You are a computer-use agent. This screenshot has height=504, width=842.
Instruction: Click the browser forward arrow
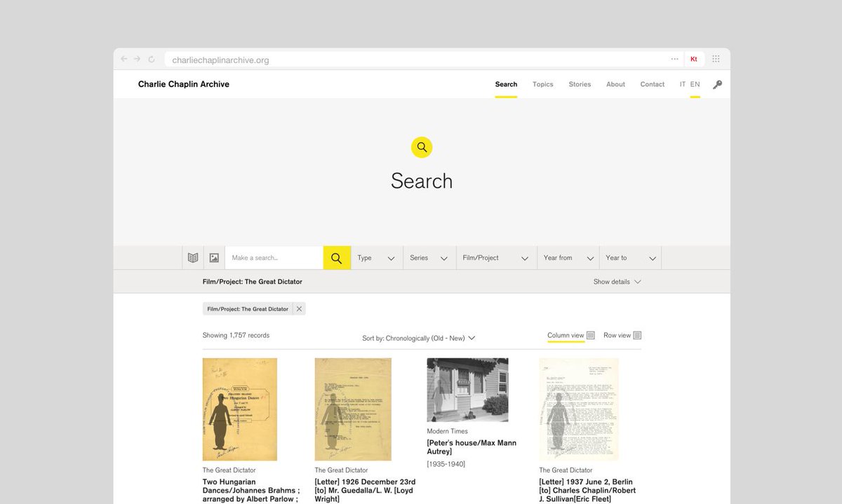[x=137, y=60]
